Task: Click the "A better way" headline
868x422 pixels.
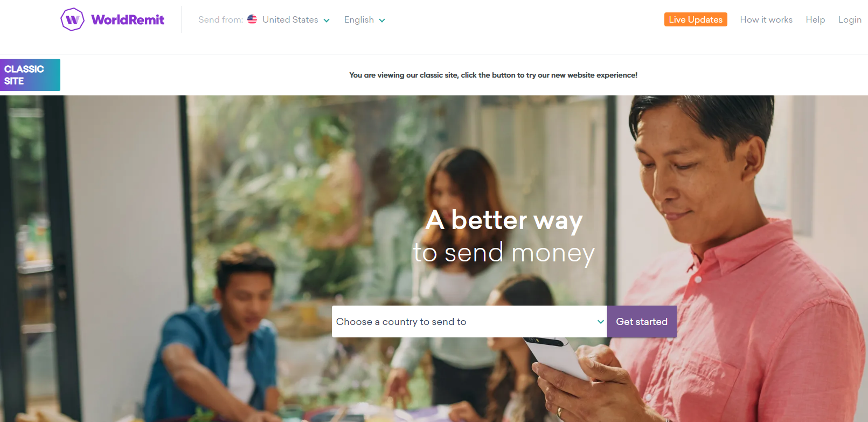Action: click(504, 220)
